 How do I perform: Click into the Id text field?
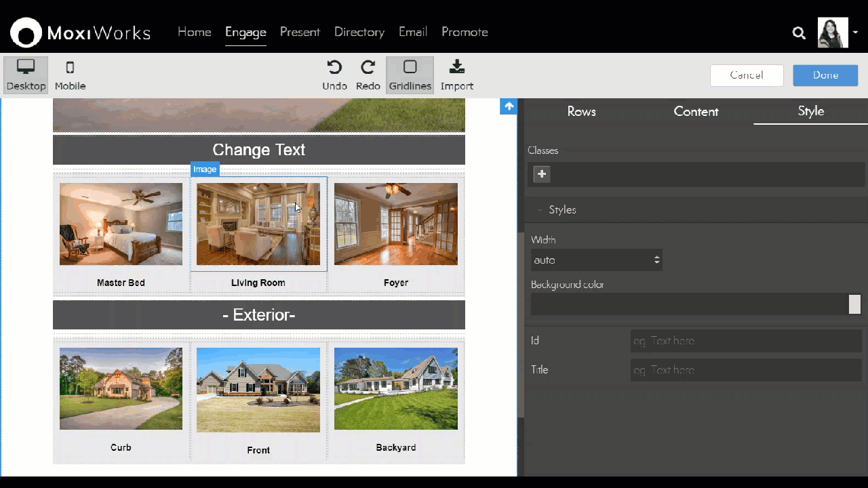pos(745,341)
